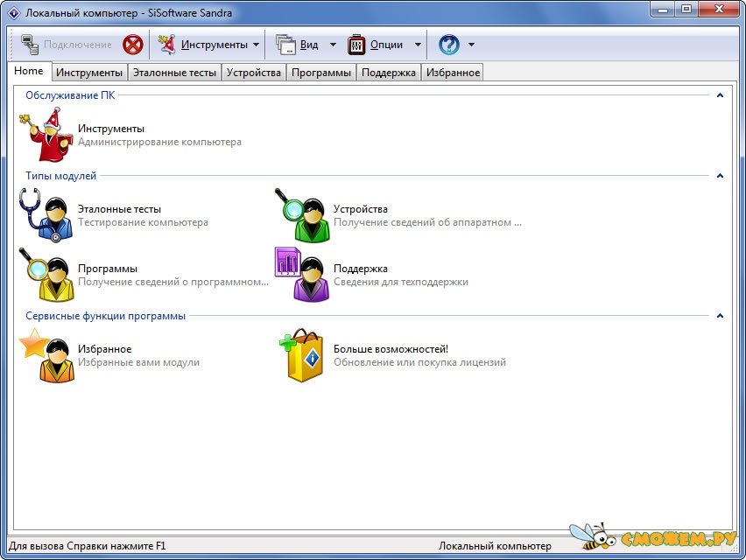Open the Вид toolbar dropdown arrow
Screen dimensions: 746x560
coord(333,45)
